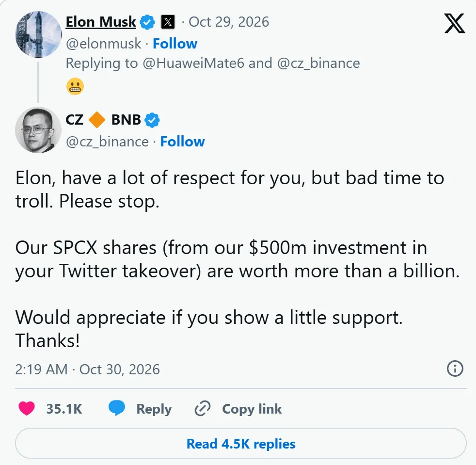Viewport: 476px width, 465px height.
Task: Click the Read 4.5K replies button
Action: [241, 444]
